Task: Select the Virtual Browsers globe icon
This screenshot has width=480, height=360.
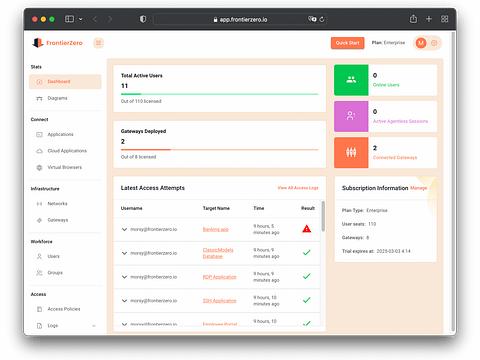Action: pyautogui.click(x=39, y=167)
